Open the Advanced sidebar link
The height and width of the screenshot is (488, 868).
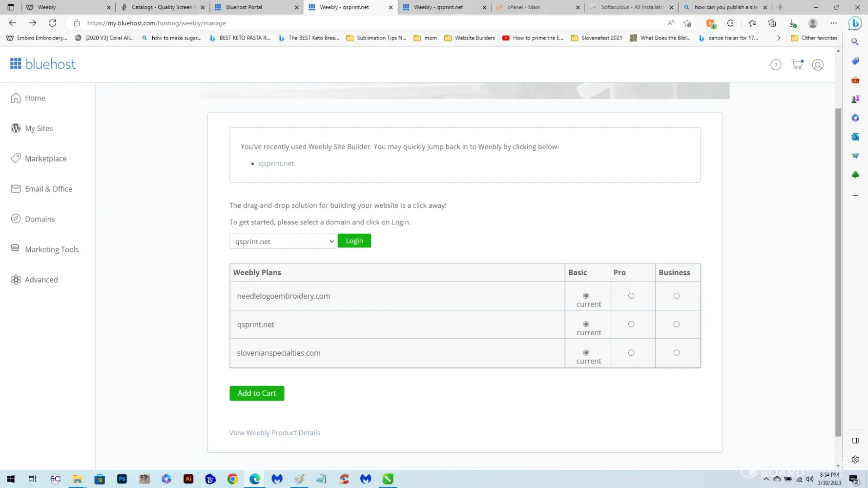[x=34, y=280]
